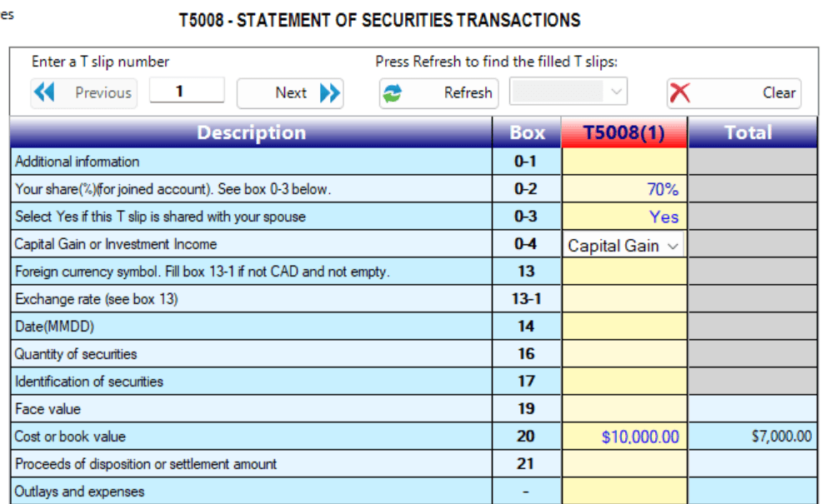Click the Previous double-arrow icon

pyautogui.click(x=45, y=92)
